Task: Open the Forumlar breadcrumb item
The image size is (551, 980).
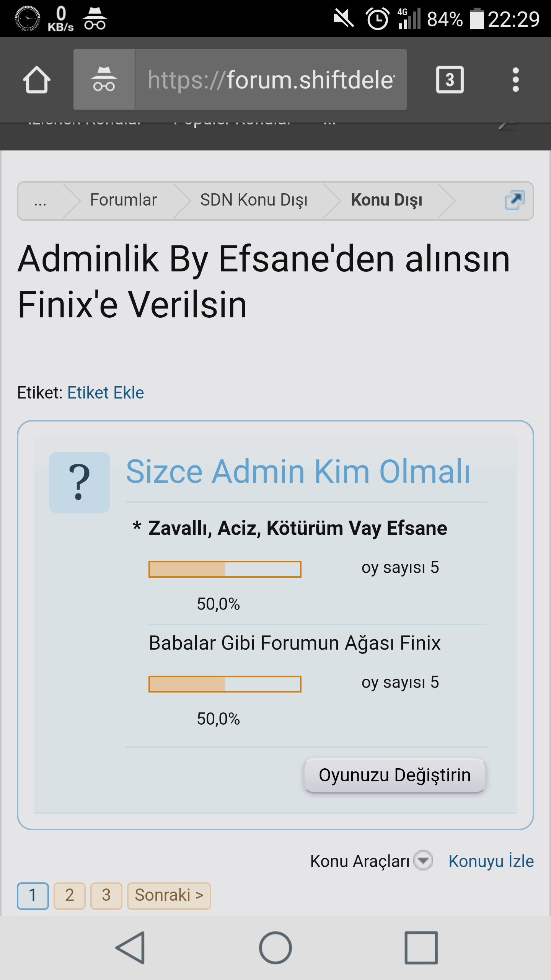Action: point(123,200)
